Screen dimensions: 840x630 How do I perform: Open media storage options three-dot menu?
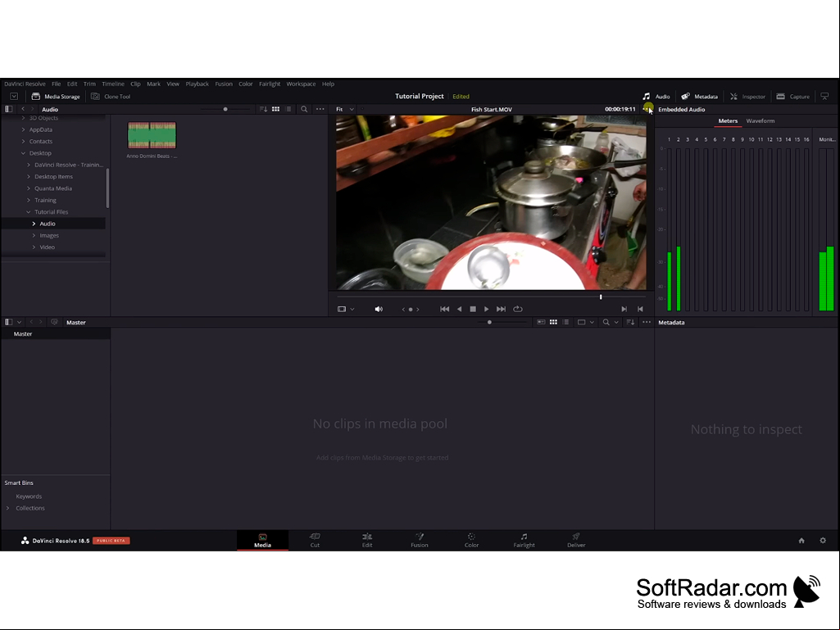coord(320,109)
